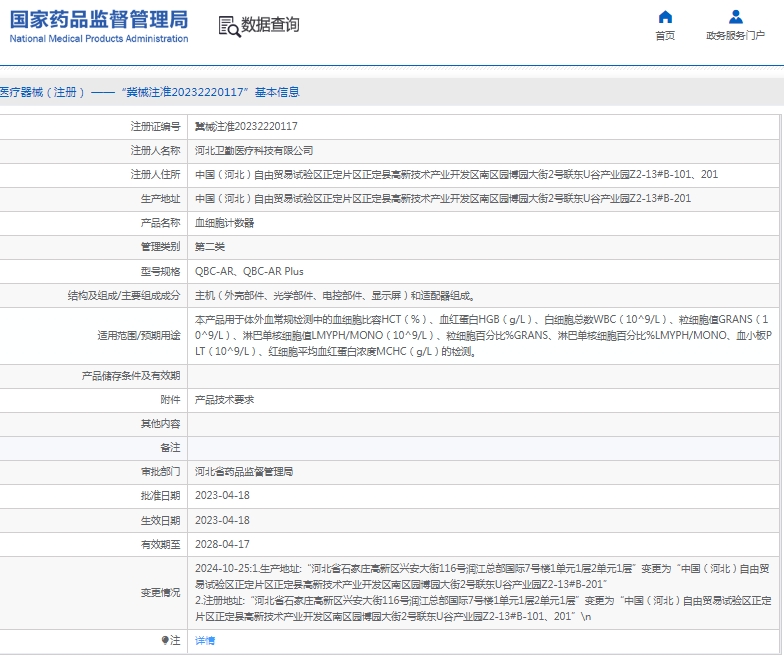Click the 数据查询 heading text
This screenshot has width=784, height=660.
coord(270,24)
